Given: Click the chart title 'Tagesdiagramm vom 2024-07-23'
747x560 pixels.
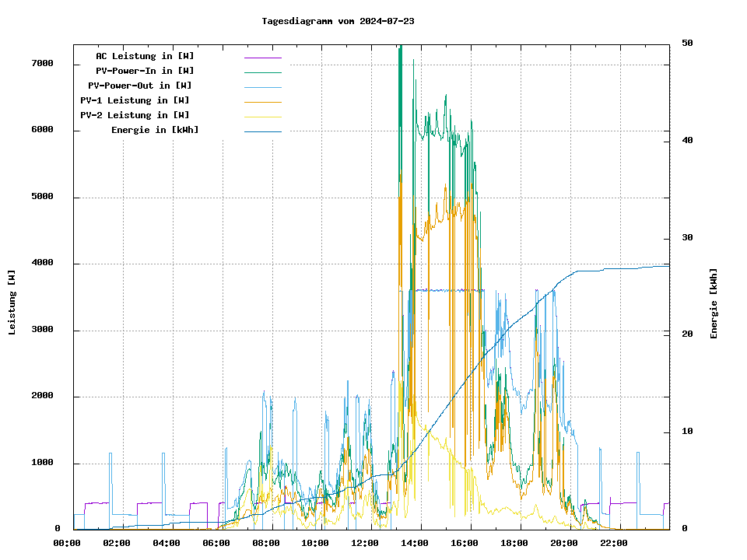Looking at the screenshot, I should [338, 21].
